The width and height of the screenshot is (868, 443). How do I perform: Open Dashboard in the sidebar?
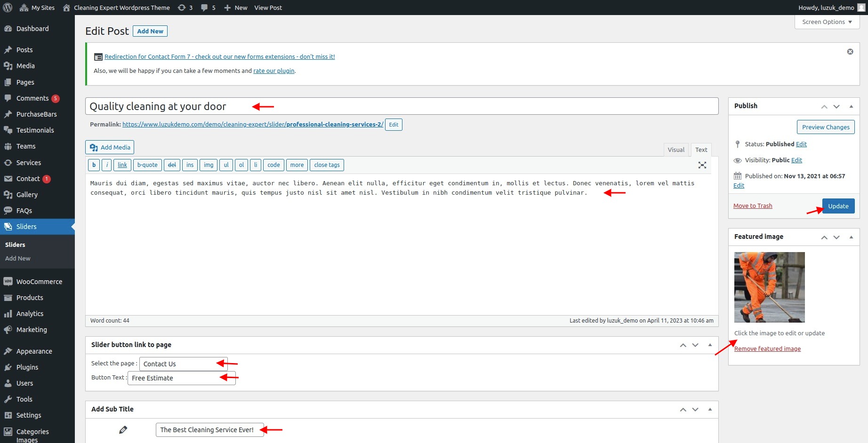(37, 29)
